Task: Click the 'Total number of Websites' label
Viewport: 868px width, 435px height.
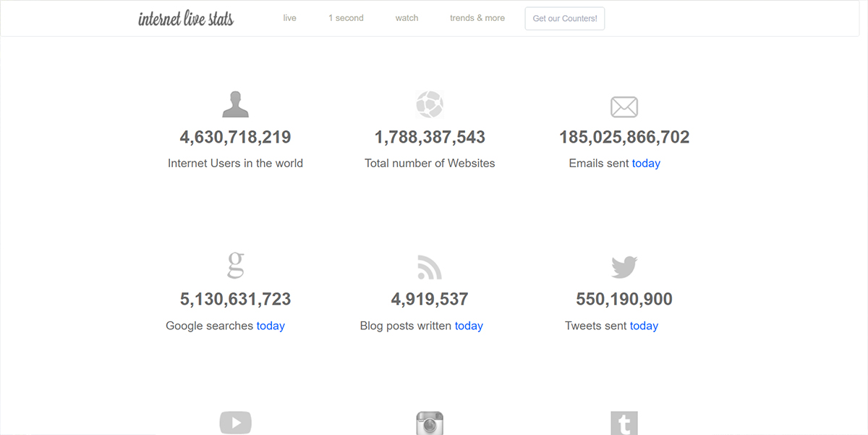Action: pos(430,164)
